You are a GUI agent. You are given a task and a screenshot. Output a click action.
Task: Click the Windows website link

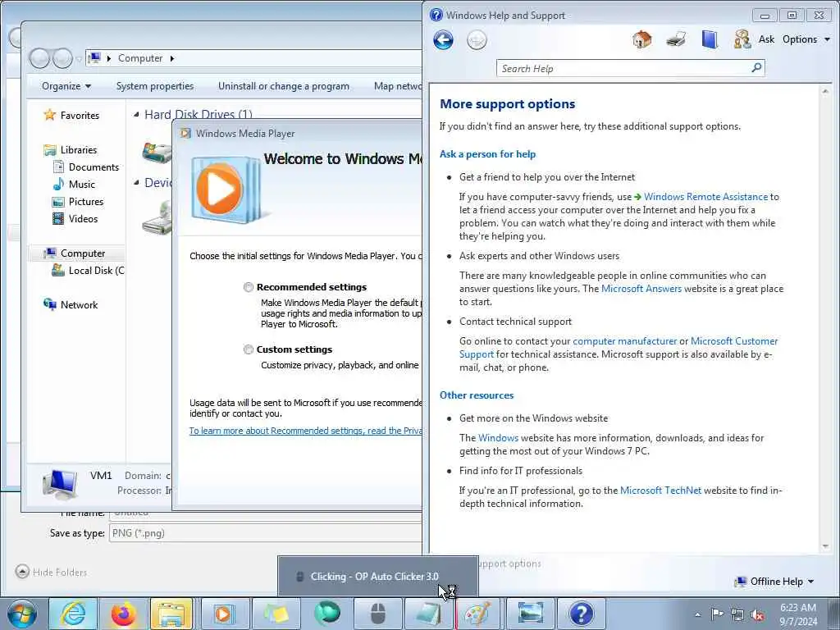pos(498,438)
